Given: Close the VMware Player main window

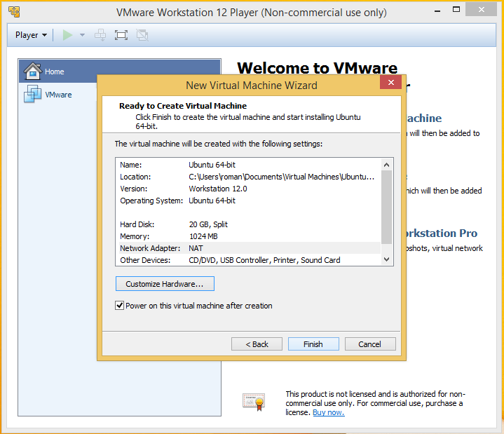Looking at the screenshot, I should click(481, 10).
